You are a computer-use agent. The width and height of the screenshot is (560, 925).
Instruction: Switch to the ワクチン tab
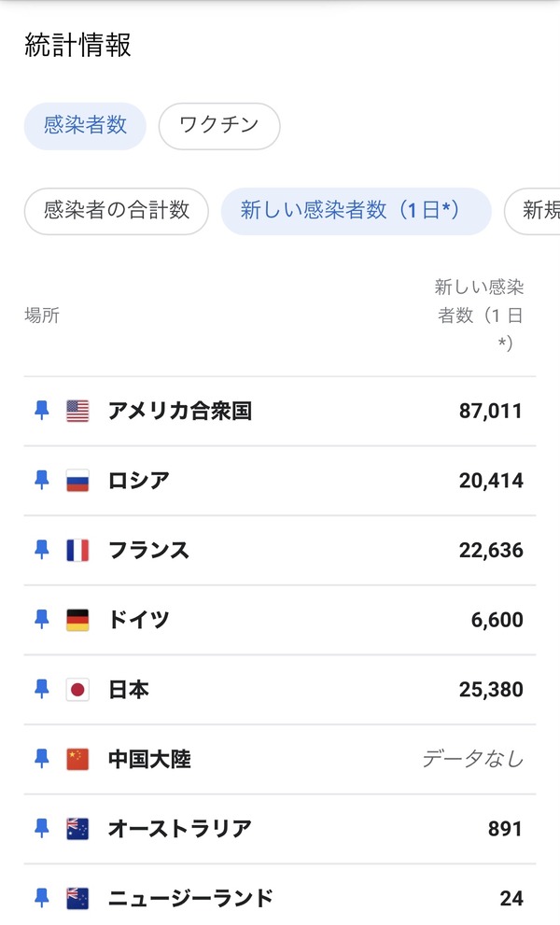[x=219, y=126]
